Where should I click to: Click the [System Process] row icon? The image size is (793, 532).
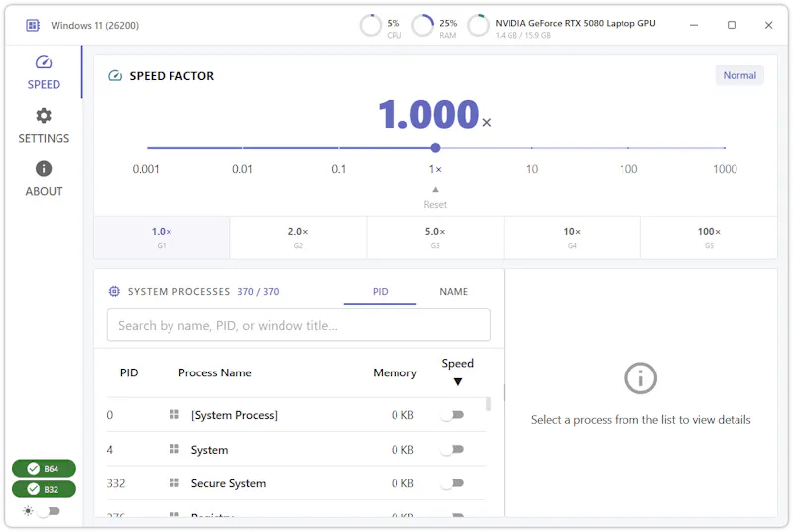174,415
